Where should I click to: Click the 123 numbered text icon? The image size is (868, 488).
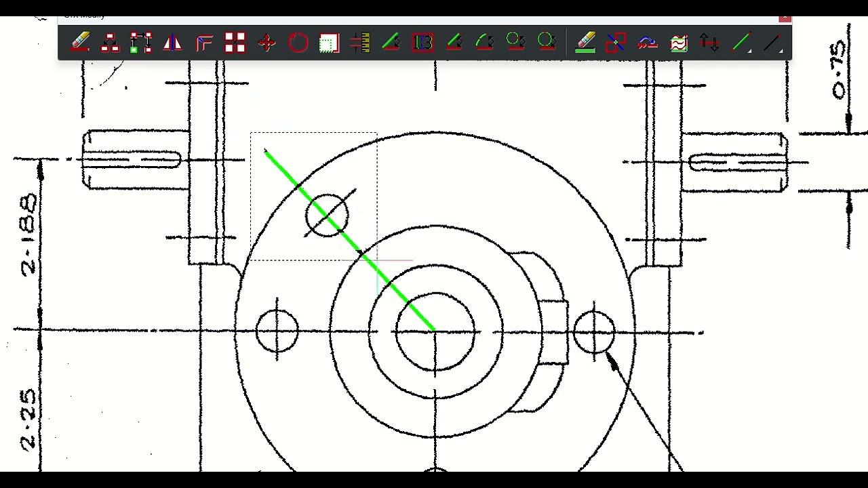pyautogui.click(x=422, y=43)
